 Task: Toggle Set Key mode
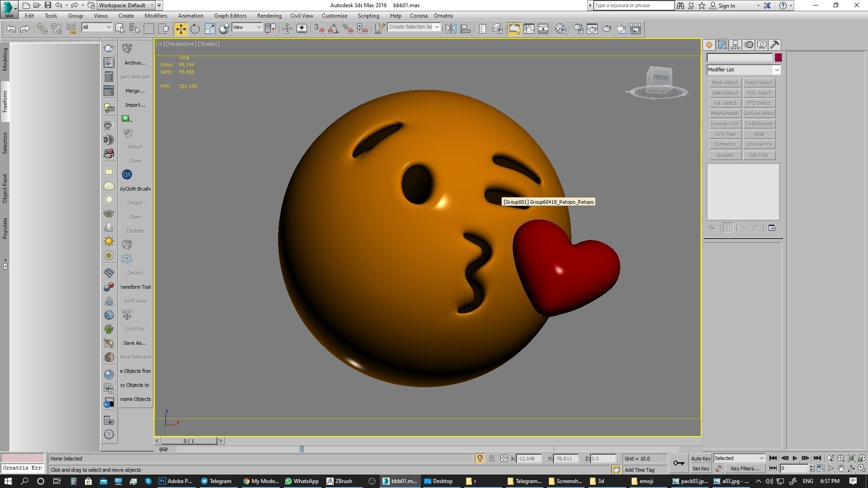click(701, 469)
